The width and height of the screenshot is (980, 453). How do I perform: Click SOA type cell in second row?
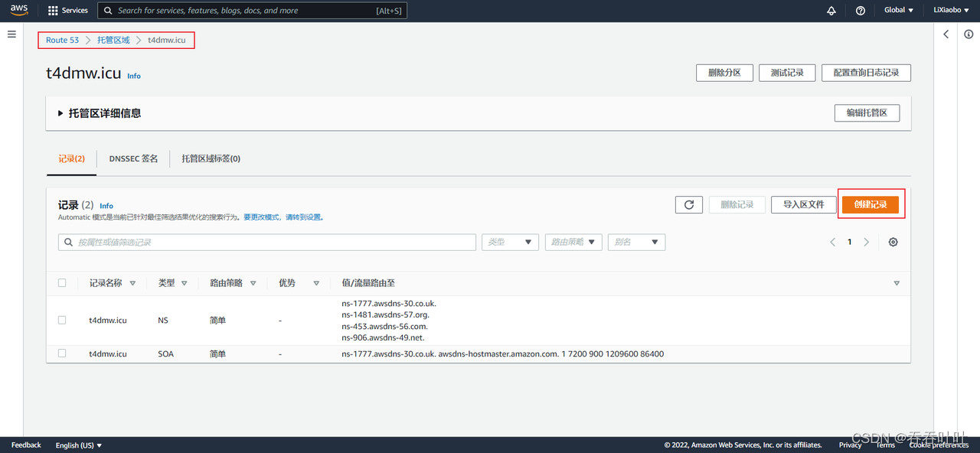coord(166,354)
